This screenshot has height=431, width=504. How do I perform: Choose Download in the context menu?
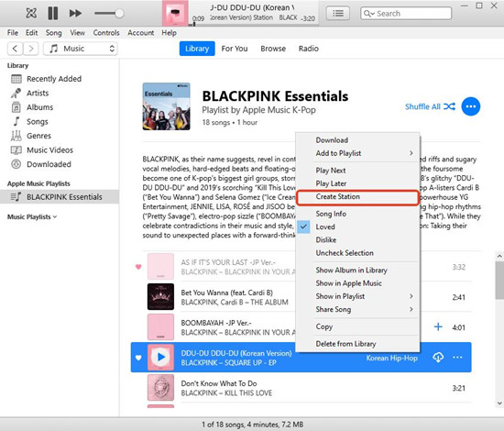click(357, 140)
